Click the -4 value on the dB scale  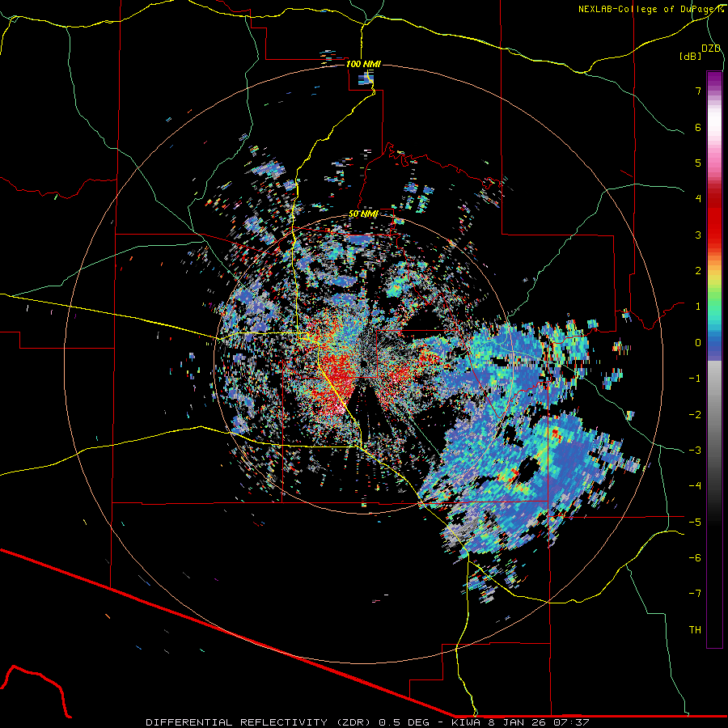point(695,486)
